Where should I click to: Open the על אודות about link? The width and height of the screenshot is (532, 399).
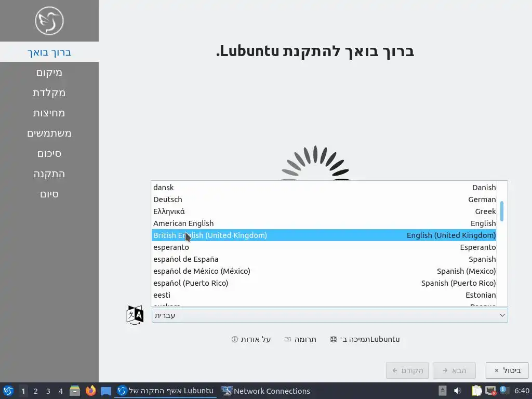point(251,339)
